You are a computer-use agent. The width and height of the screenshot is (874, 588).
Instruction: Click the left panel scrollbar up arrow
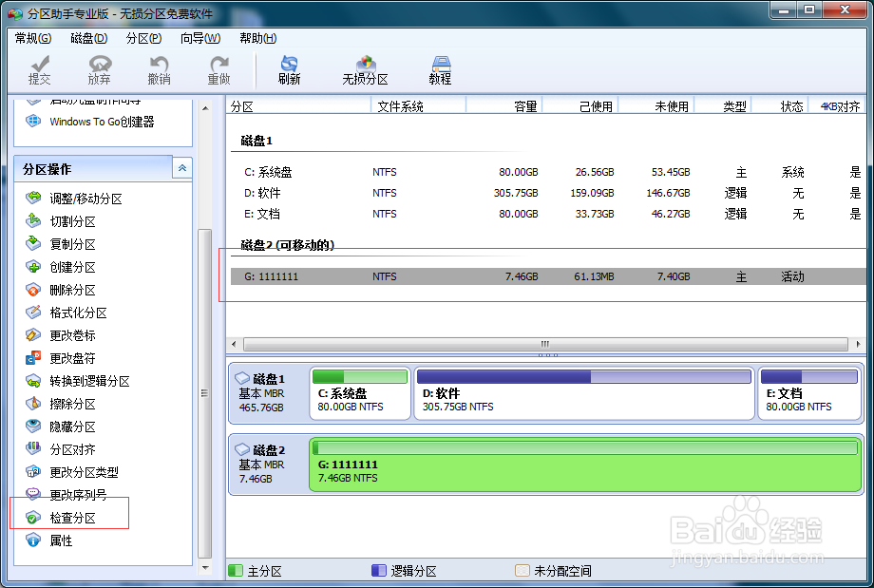(x=205, y=108)
